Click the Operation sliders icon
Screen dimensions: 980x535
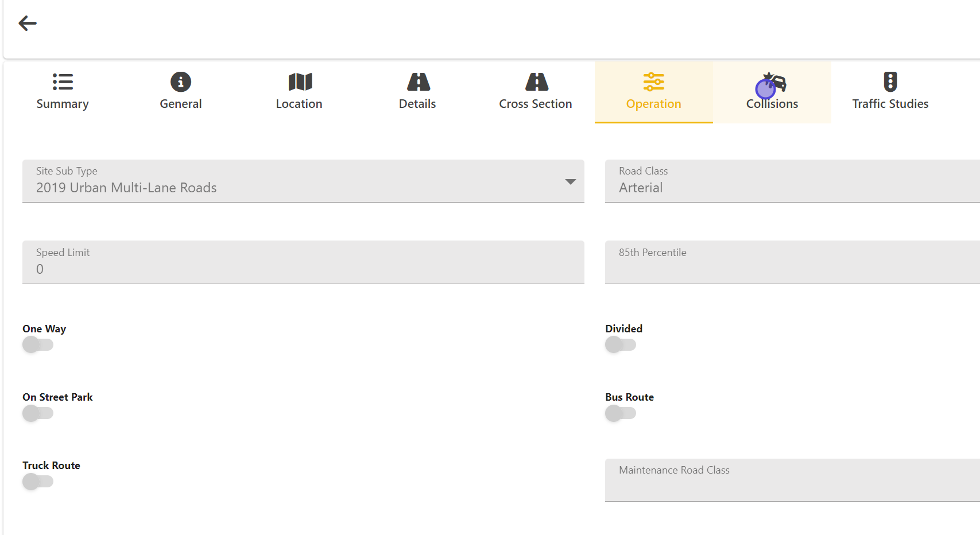point(653,82)
